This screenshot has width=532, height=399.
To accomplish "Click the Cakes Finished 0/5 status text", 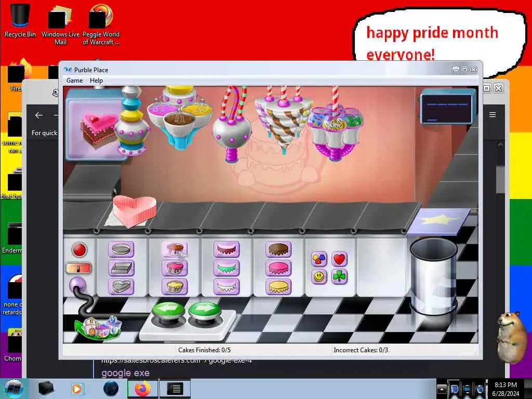I will coord(204,350).
